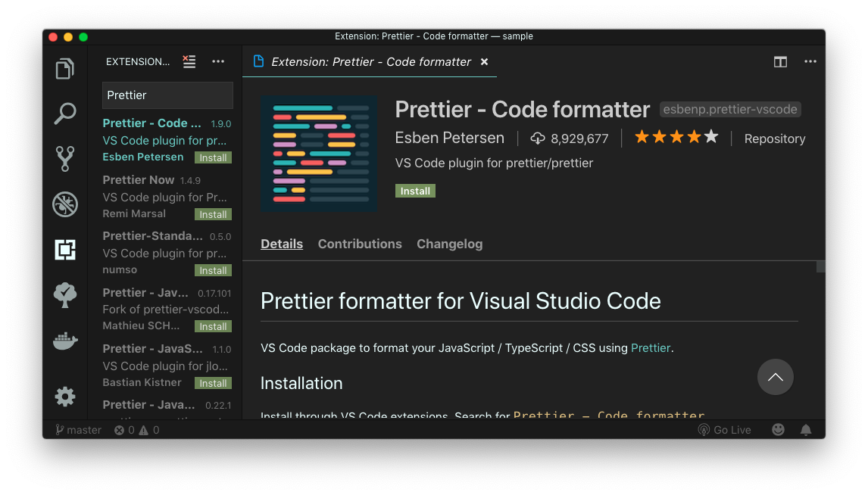
Task: Select the Extension: Prettier - Code formatter editor tab
Action: click(370, 62)
